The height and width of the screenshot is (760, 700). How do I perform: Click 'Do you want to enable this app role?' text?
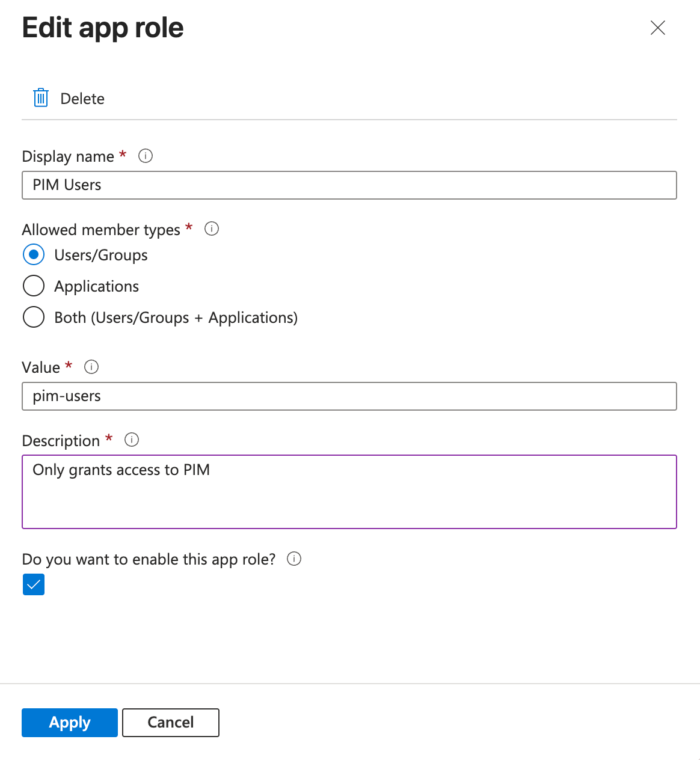tap(149, 559)
